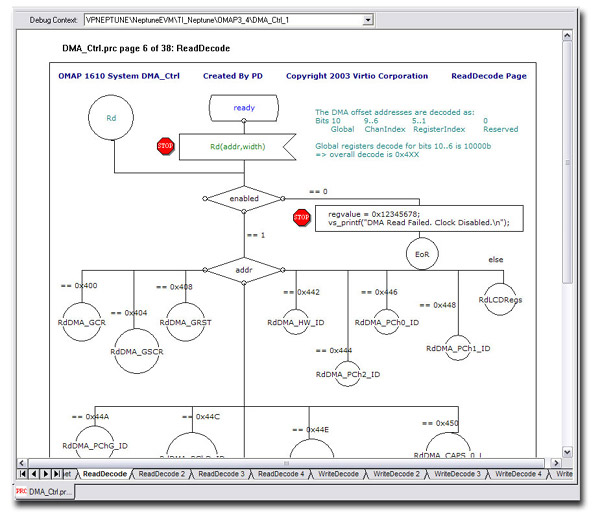This screenshot has height=525, width=600.
Task: Click the stop icon beside the regvalue block
Action: pos(301,217)
